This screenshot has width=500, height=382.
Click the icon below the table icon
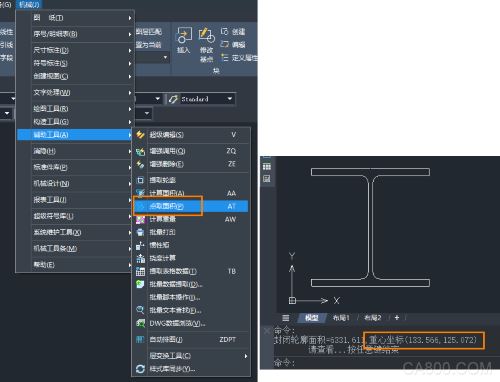267,179
